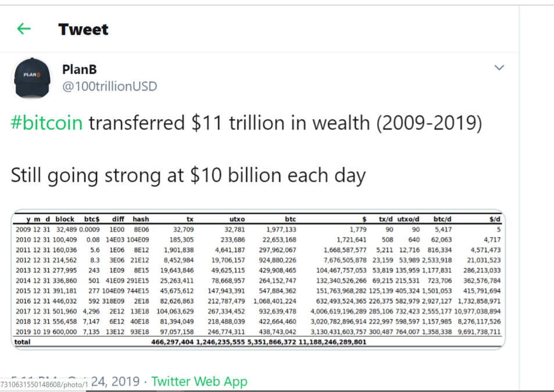The width and height of the screenshot is (554, 392).
Task: Click the green back arrow icon
Action: click(23, 28)
